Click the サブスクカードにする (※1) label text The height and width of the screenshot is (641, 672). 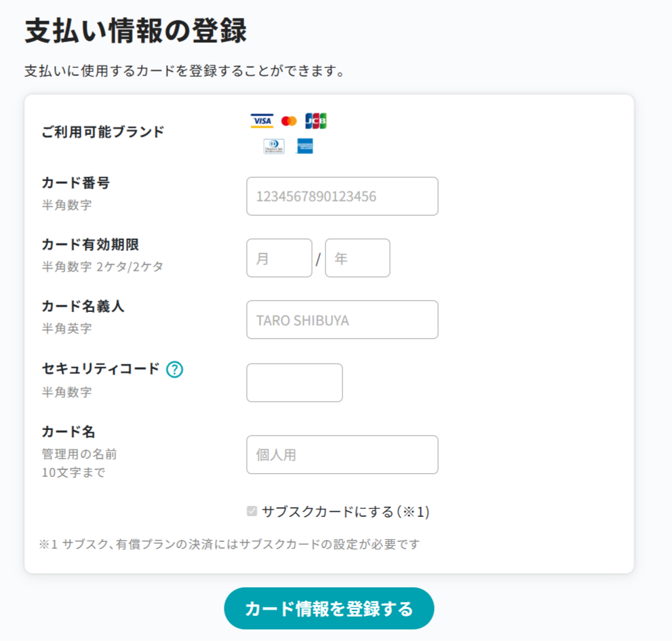coord(346,511)
